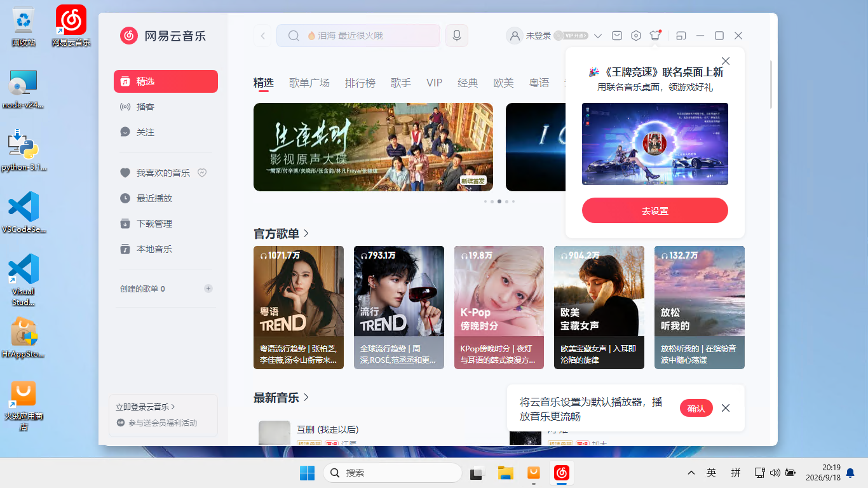Select 火绒应用商店 desktop shortcut

(24, 405)
